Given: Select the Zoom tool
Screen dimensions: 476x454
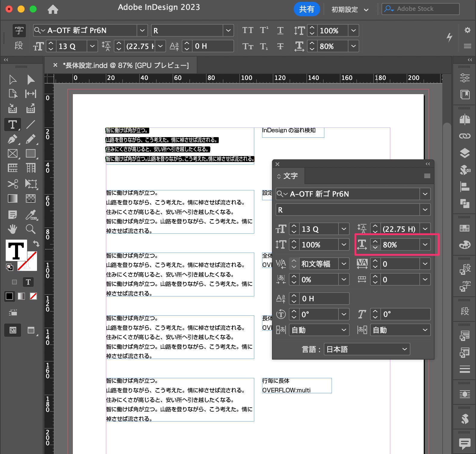Looking at the screenshot, I should [x=30, y=229].
